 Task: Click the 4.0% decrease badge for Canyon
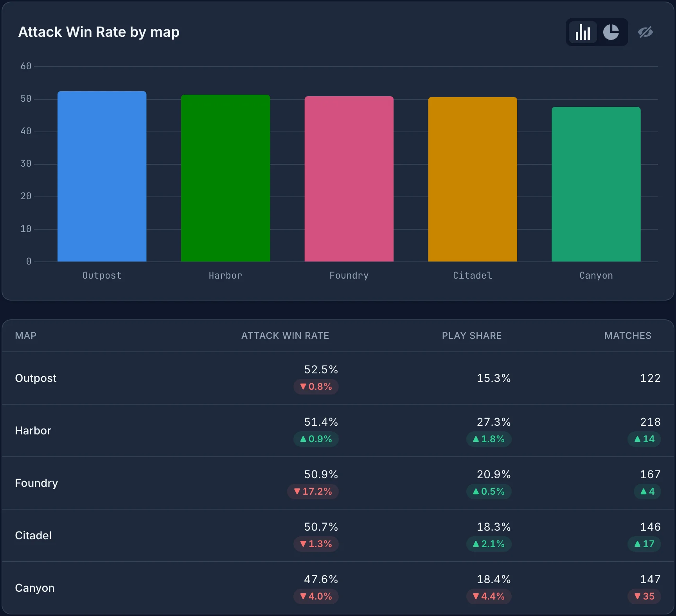(316, 596)
